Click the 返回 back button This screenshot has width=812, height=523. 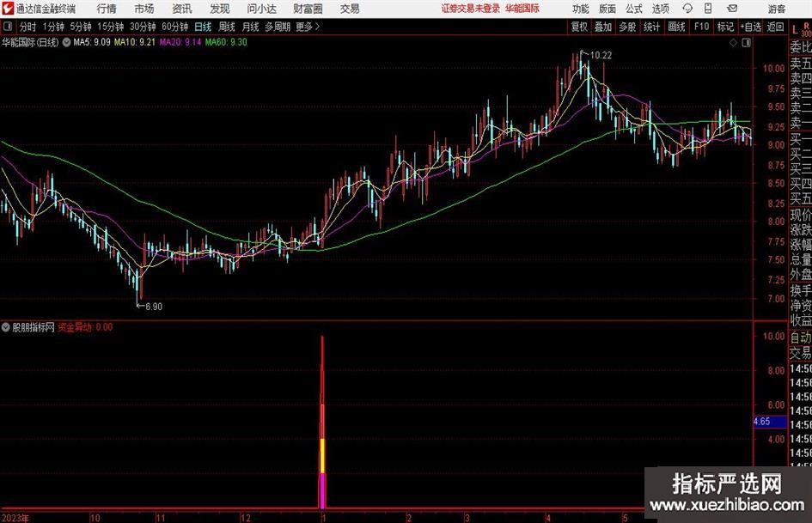(x=775, y=27)
